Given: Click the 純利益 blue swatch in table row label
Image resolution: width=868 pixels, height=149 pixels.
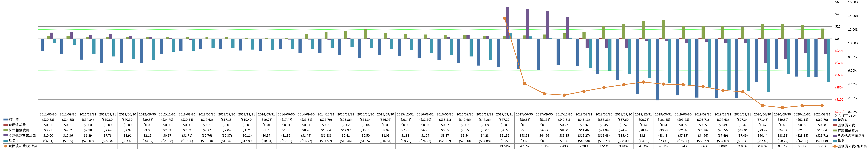Looking at the screenshot, I should [5, 120].
